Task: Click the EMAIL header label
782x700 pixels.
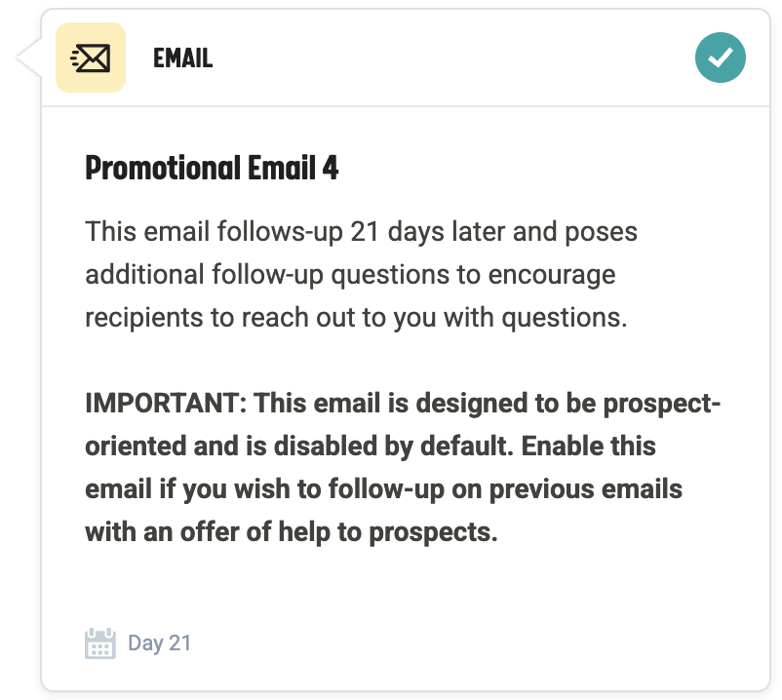Action: tap(182, 58)
